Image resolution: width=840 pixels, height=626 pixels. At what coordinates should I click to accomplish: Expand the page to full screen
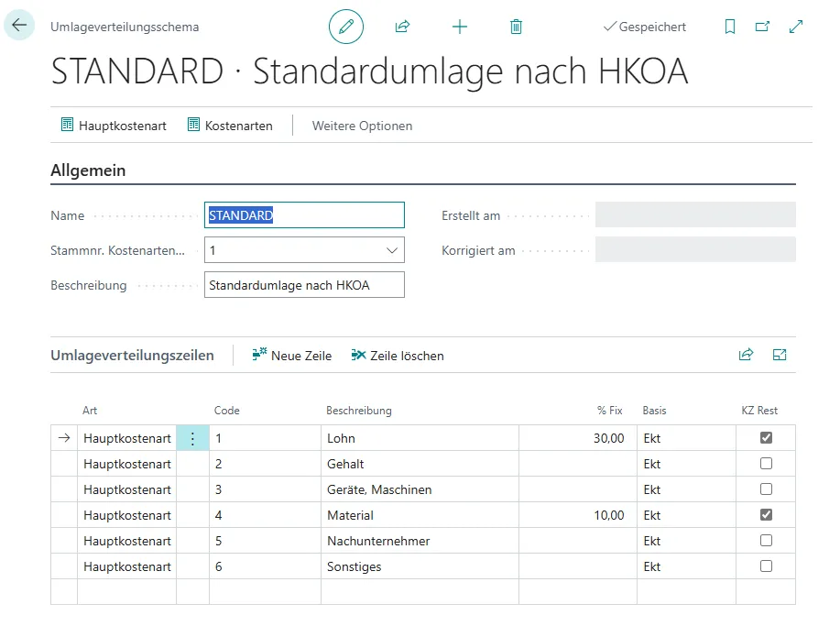(x=795, y=27)
